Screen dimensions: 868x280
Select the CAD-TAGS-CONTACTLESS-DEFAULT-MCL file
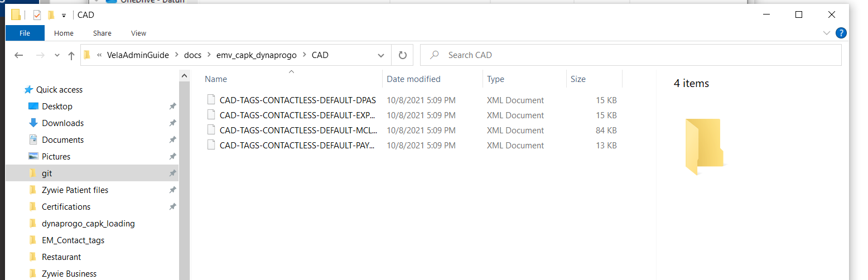[298, 131]
